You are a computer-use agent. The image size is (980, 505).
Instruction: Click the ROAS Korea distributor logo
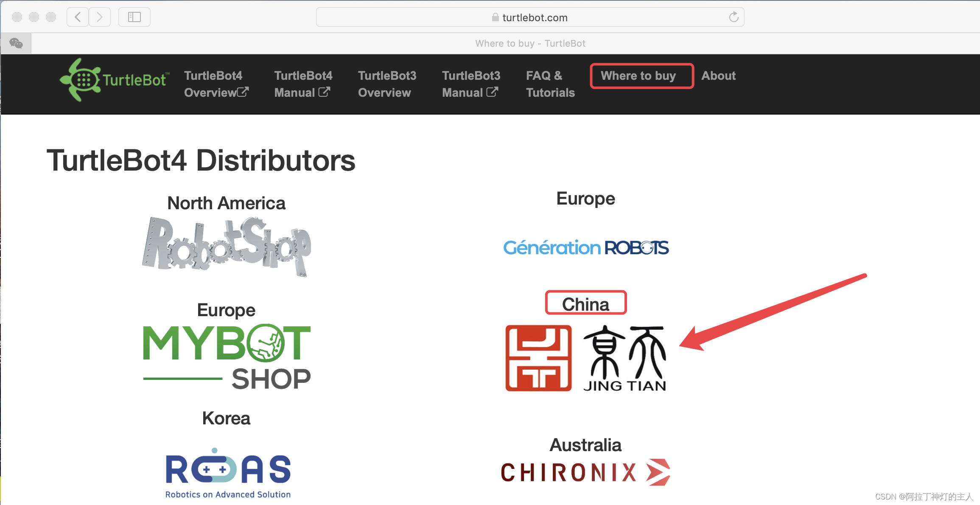(228, 473)
